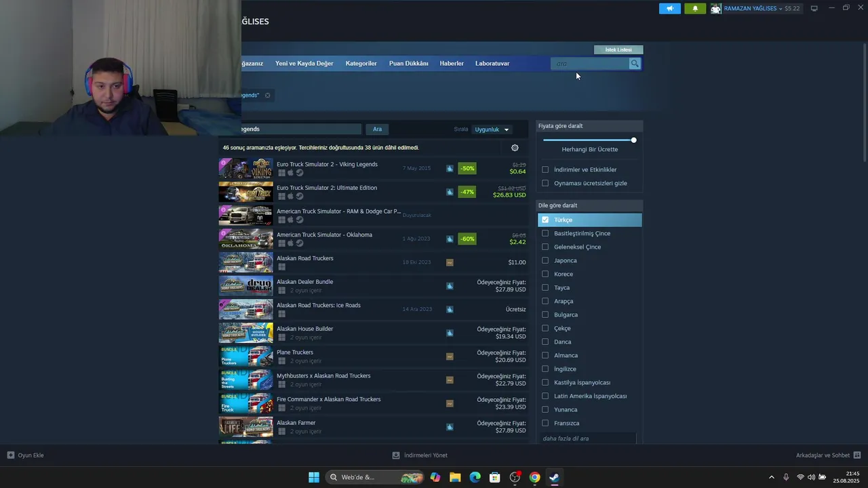Open Google Chrome from taskbar
This screenshot has width=868, height=488.
[x=534, y=477]
